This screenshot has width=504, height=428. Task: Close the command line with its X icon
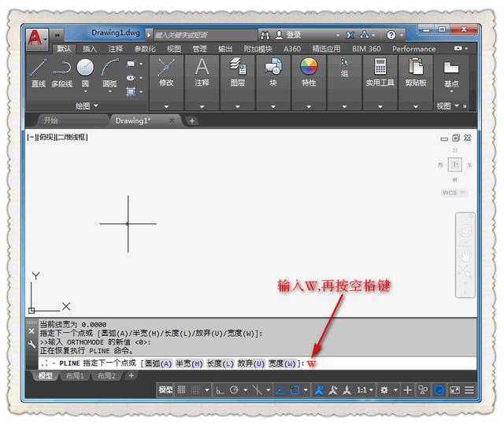tap(31, 331)
